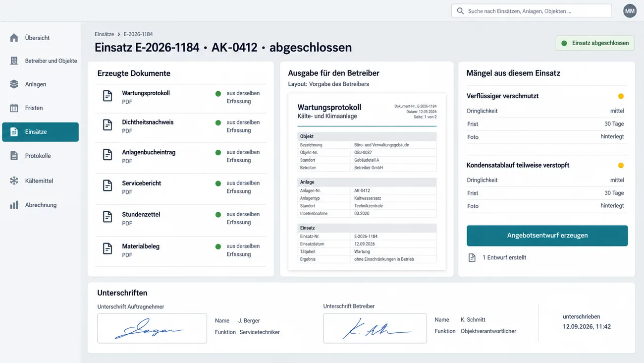The height and width of the screenshot is (363, 644).
Task: Click the Protokolle document icon in sidebar
Action: (x=14, y=156)
